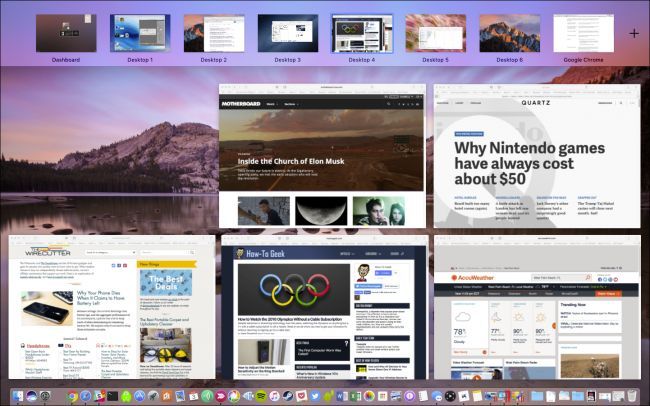The image size is (650, 406).
Task: Open the Twitter bird dock icon
Action: point(315,396)
